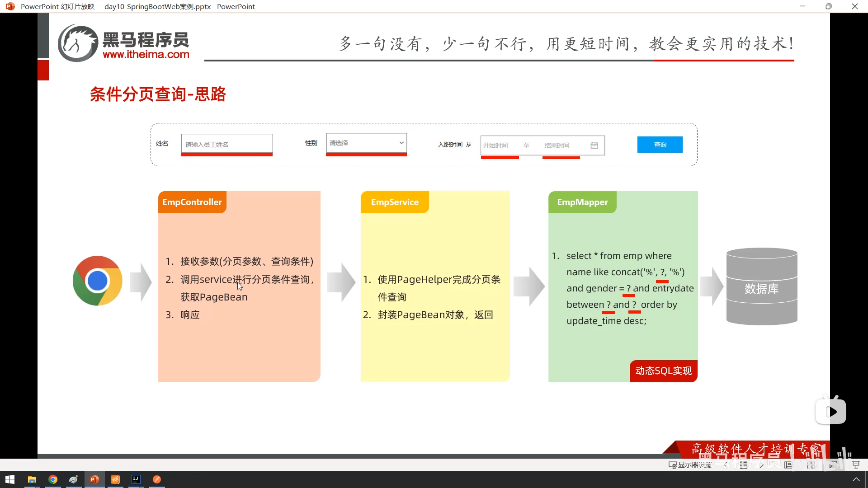
Task: Click the start date field (开始时间)
Action: 495,145
